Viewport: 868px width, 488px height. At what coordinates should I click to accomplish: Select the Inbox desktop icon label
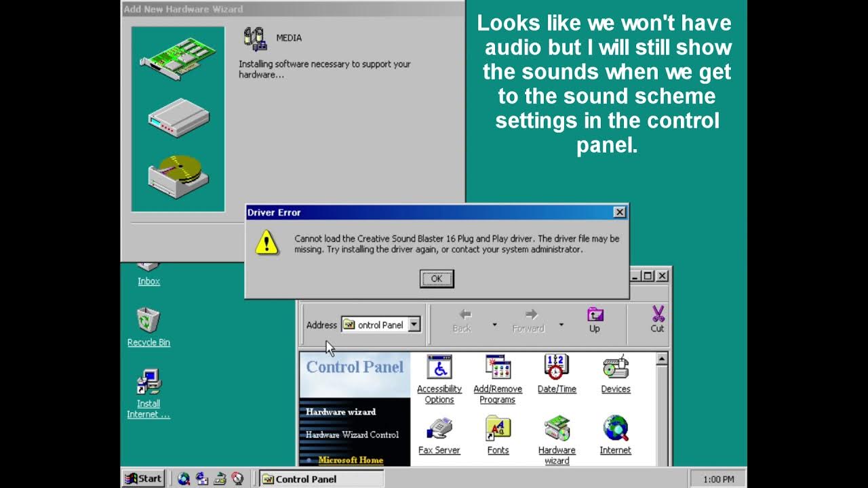[x=149, y=281]
